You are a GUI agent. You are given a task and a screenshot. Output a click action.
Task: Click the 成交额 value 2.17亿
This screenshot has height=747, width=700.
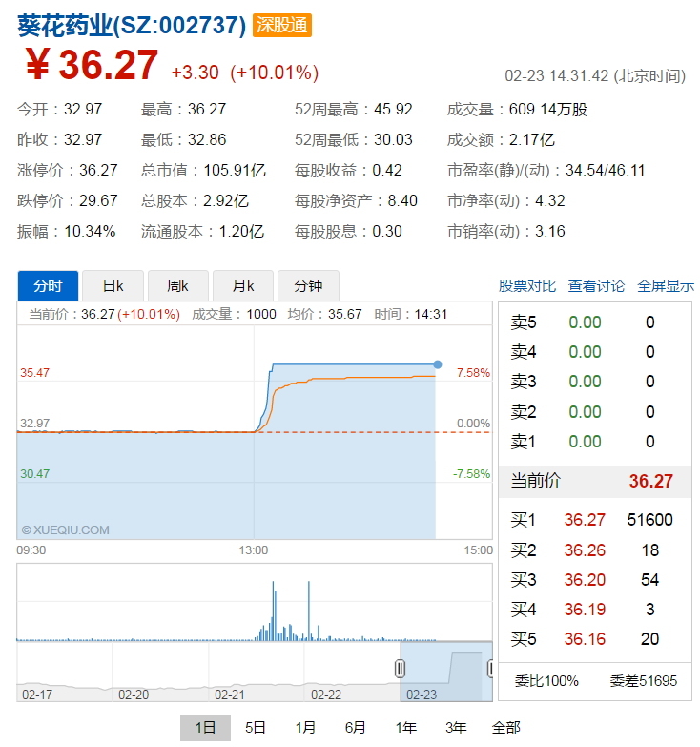531,139
